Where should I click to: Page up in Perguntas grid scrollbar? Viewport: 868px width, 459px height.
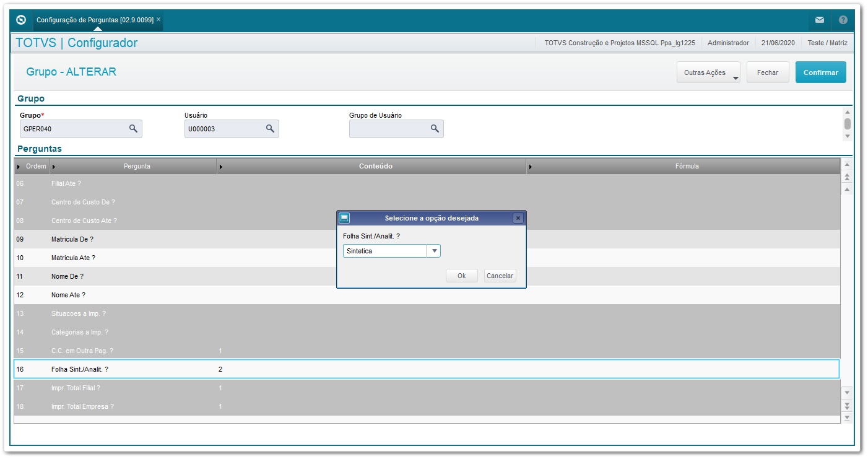(847, 177)
